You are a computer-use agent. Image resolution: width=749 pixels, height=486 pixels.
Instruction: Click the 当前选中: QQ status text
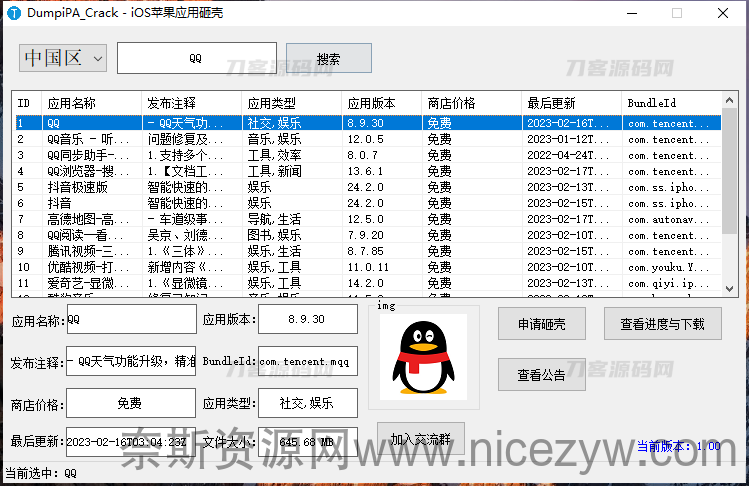[x=41, y=473]
